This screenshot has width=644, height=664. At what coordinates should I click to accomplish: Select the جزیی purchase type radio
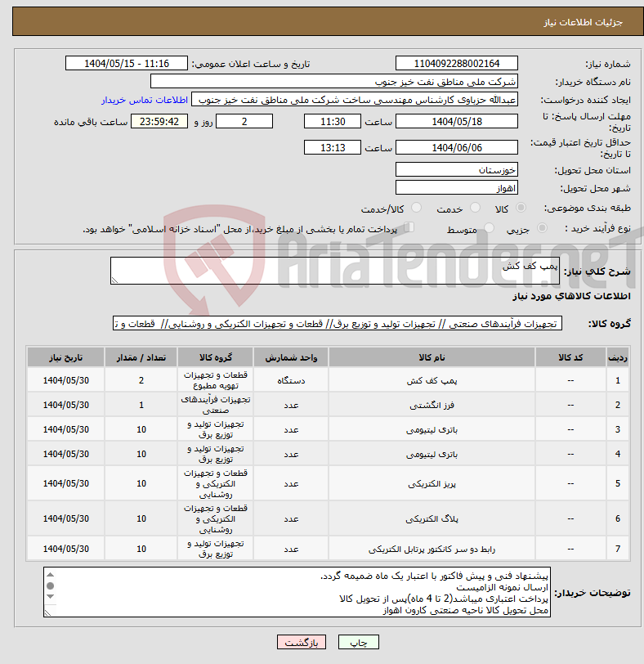(542, 228)
